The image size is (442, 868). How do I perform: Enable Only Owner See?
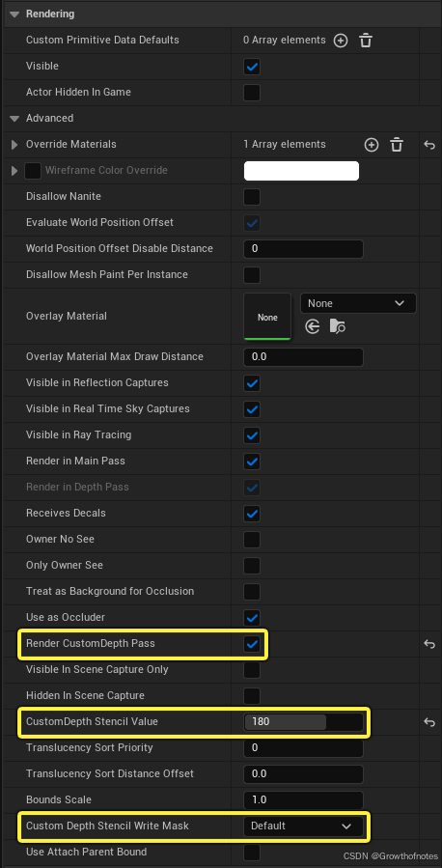pos(252,565)
